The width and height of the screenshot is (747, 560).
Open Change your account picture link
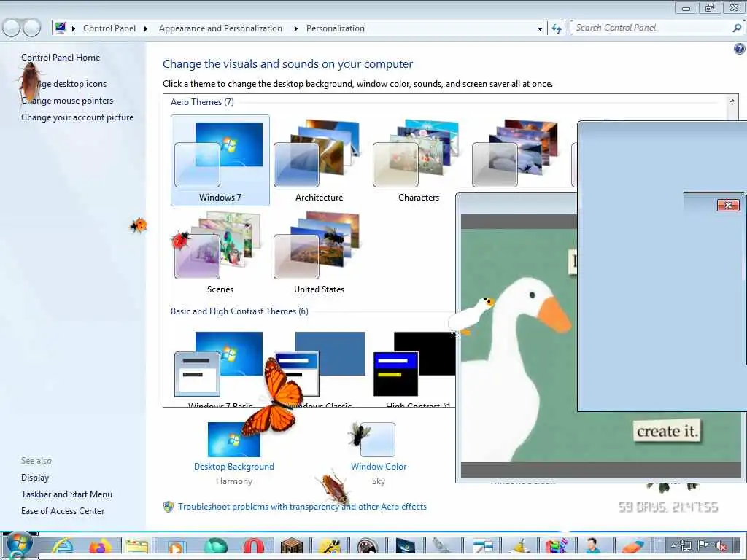[77, 117]
